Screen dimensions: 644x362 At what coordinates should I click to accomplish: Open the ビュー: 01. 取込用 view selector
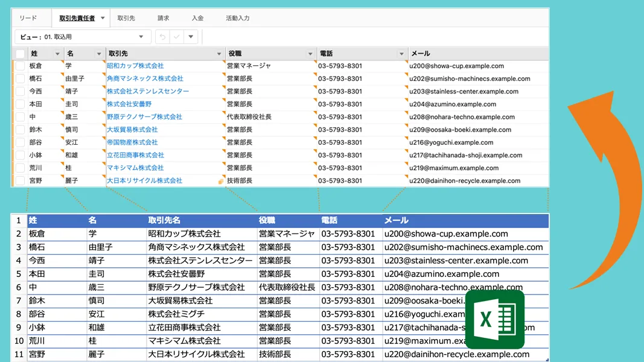pos(83,37)
